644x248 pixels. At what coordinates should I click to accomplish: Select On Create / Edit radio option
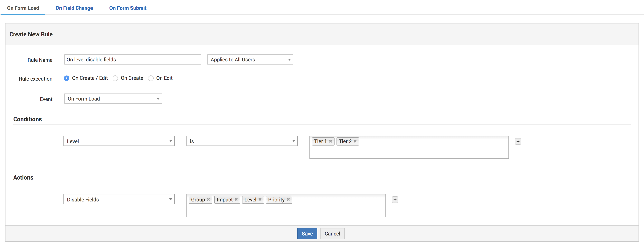[x=67, y=78]
